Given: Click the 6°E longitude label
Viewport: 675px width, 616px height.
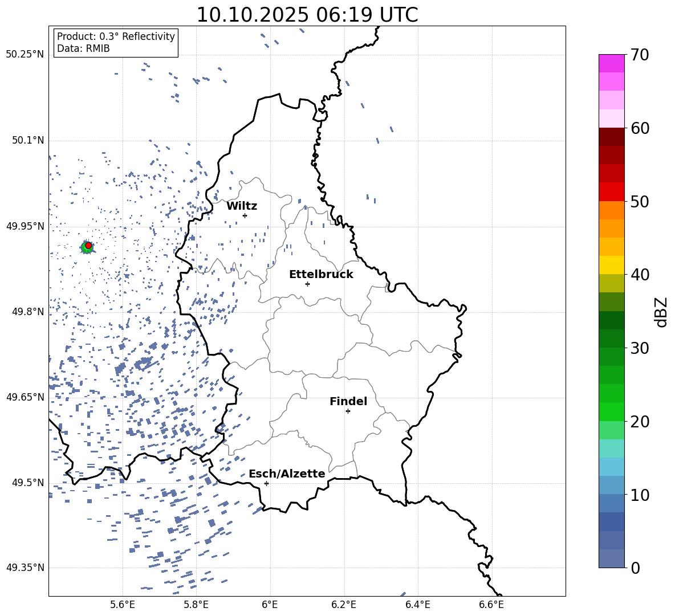Looking at the screenshot, I should point(270,605).
